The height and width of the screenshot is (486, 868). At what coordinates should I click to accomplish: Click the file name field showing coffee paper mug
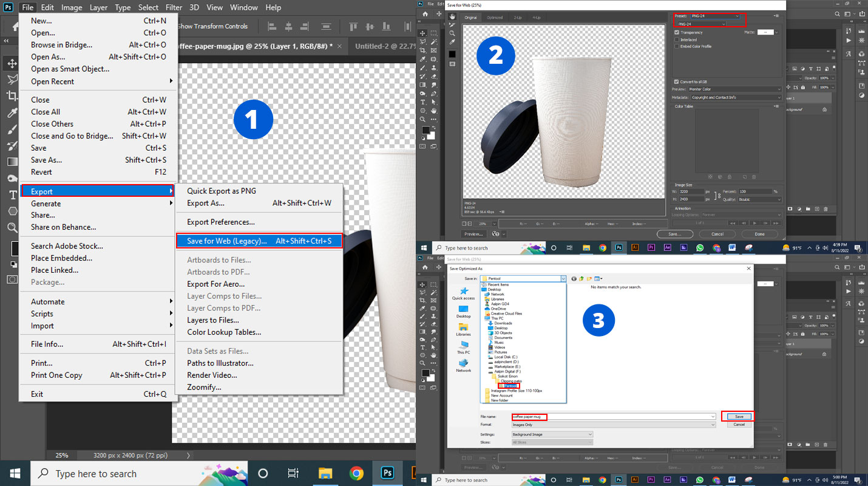pyautogui.click(x=546, y=417)
